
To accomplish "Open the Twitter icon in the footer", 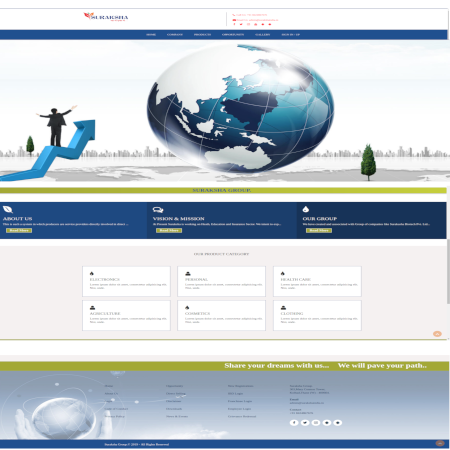I will (x=305, y=423).
